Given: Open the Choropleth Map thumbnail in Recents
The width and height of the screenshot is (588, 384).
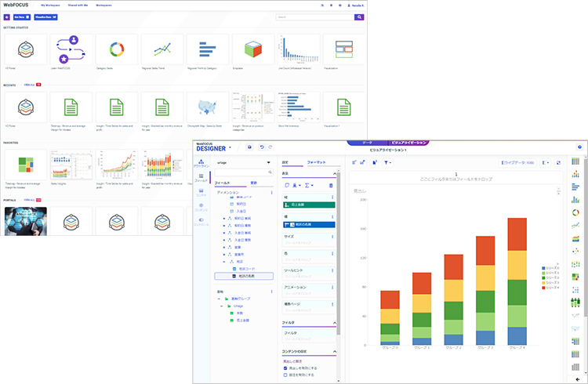Looking at the screenshot, I should tap(208, 107).
